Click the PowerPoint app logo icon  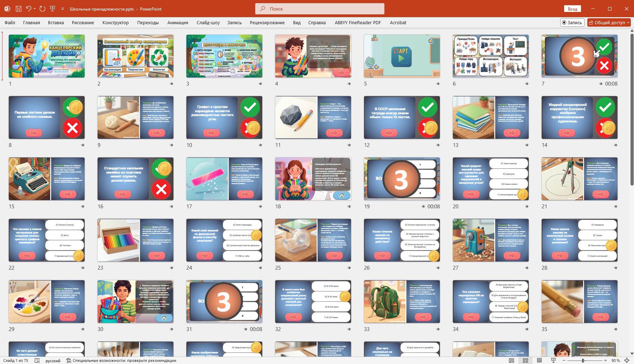pyautogui.click(x=7, y=9)
